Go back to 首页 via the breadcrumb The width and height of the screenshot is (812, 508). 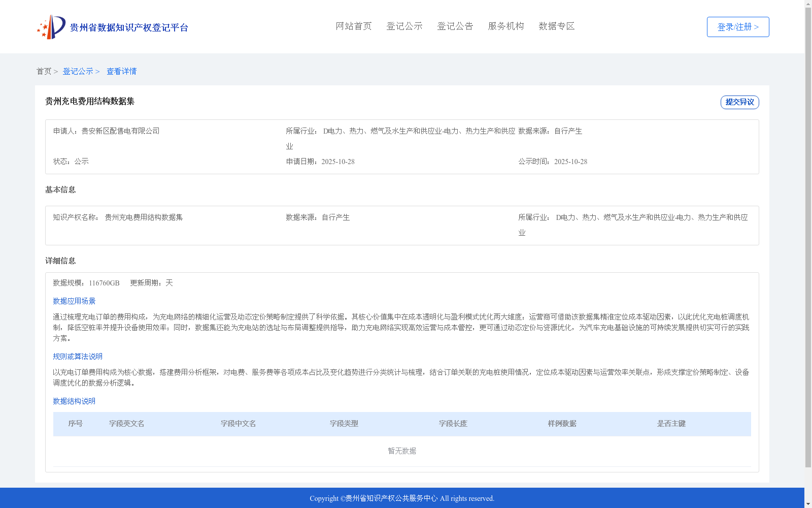44,71
